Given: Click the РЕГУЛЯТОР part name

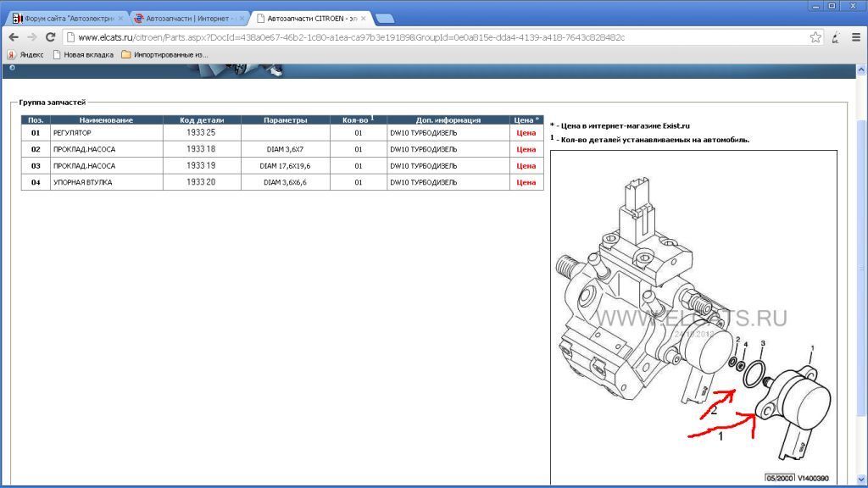Looking at the screenshot, I should (x=73, y=133).
